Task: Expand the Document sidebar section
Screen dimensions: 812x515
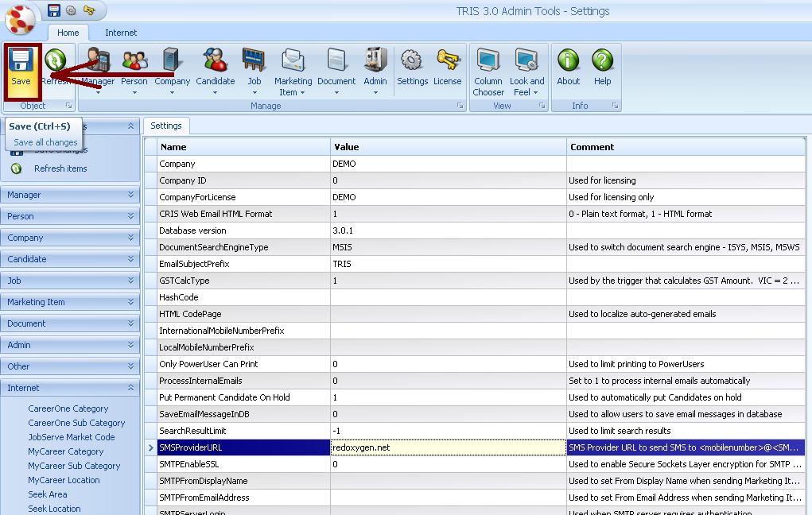Action: [70, 323]
